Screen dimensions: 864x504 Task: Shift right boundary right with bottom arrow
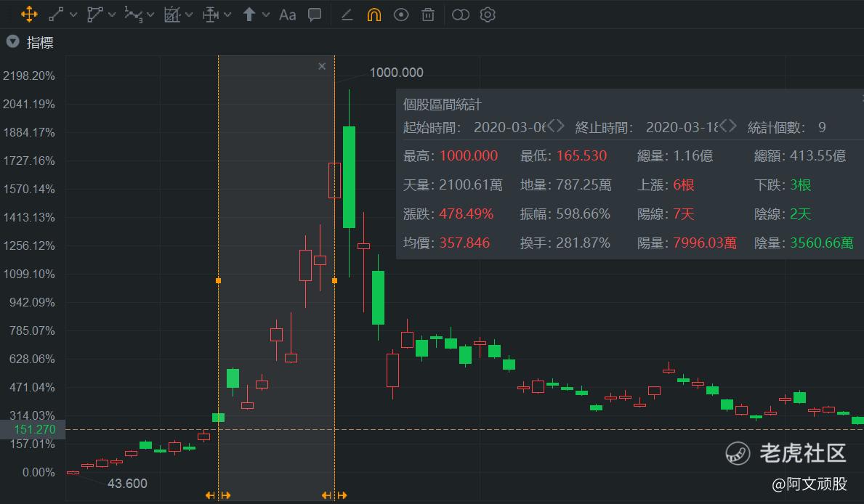pos(342,495)
